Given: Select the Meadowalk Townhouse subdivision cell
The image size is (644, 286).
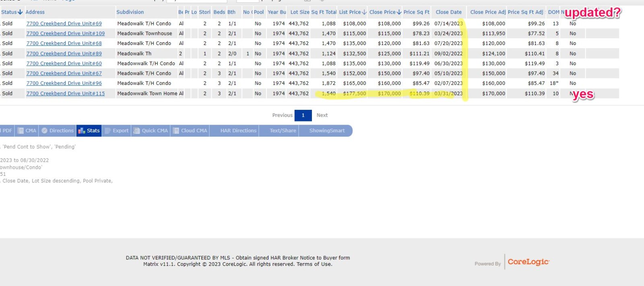Looking at the screenshot, I should tap(144, 33).
